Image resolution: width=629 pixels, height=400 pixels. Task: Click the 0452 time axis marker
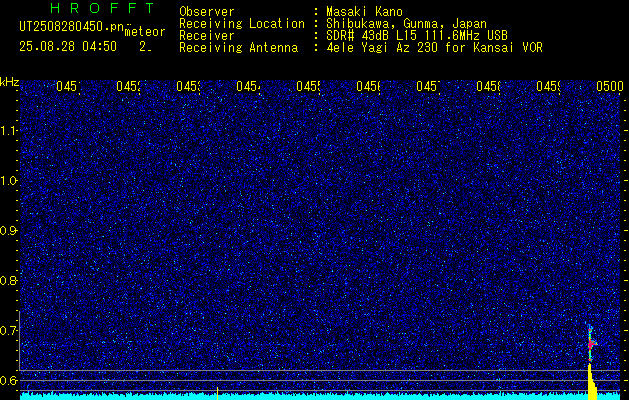(x=129, y=86)
